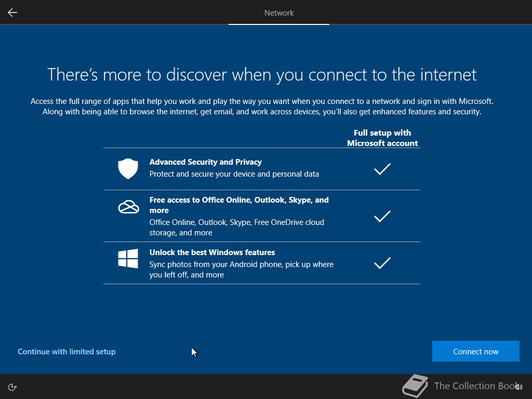Open the Ease of Access icon
The width and height of the screenshot is (532, 399).
pyautogui.click(x=12, y=387)
